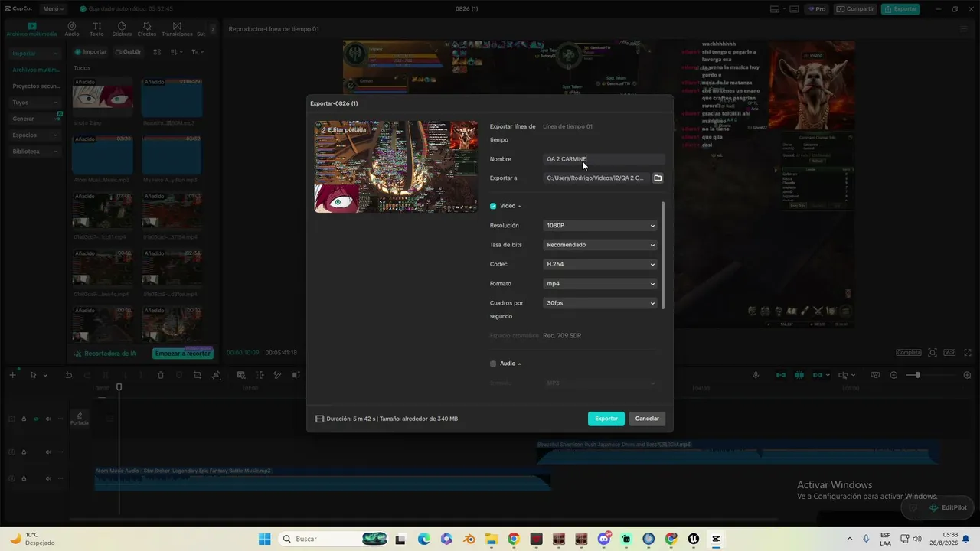Click the Pro badge button
The width and height of the screenshot is (980, 551).
coord(817,9)
